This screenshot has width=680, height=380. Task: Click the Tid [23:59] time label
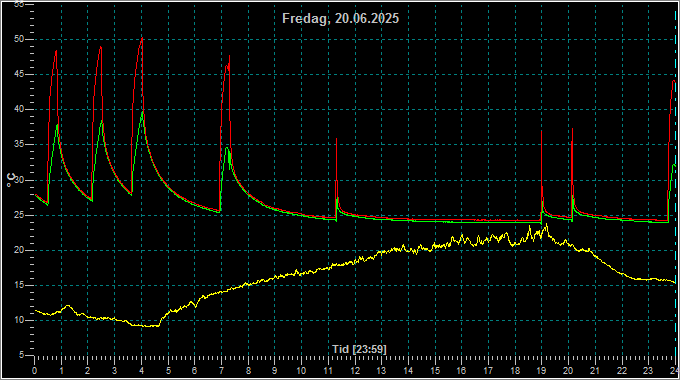[x=359, y=349]
